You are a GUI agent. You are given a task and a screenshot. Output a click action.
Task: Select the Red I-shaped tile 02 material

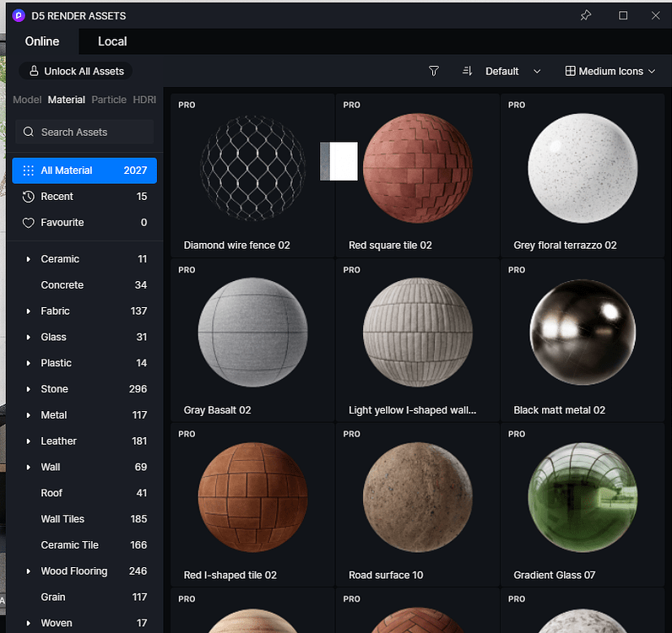coord(252,505)
